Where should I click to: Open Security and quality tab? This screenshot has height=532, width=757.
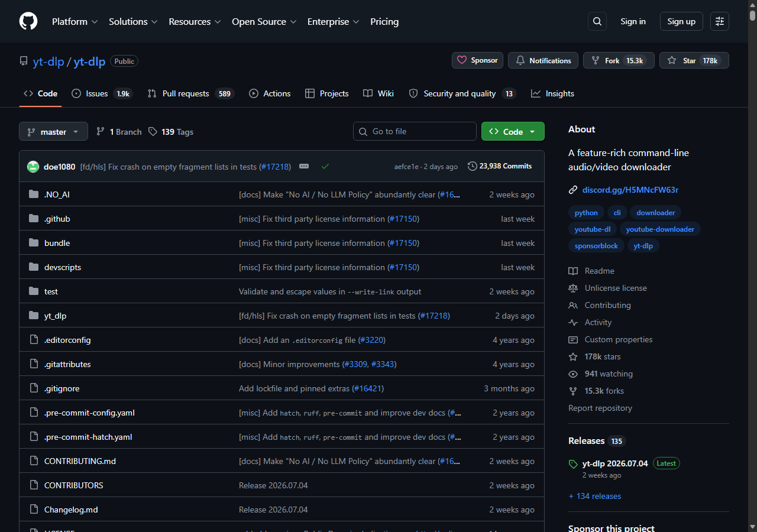click(462, 93)
